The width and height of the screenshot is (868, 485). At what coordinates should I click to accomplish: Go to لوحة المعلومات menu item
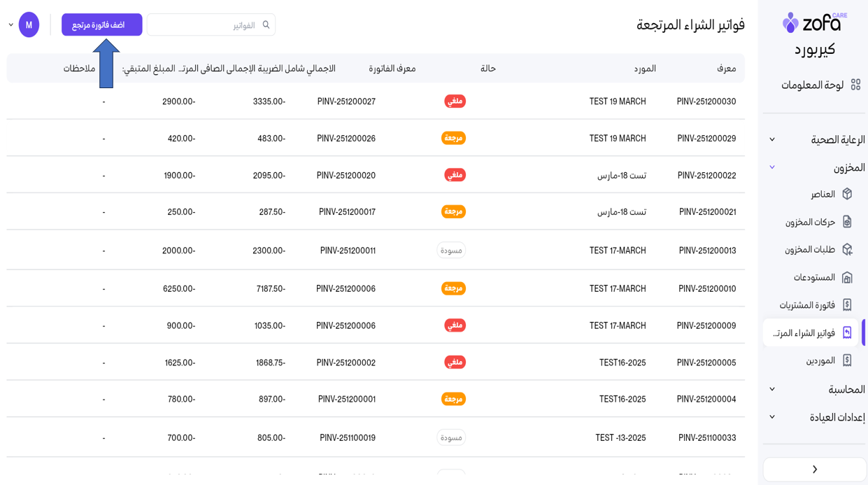click(x=812, y=85)
